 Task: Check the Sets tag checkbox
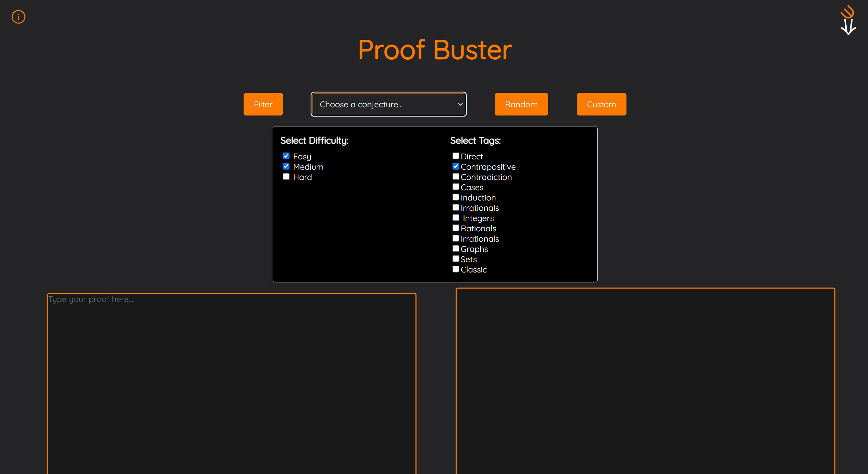456,259
